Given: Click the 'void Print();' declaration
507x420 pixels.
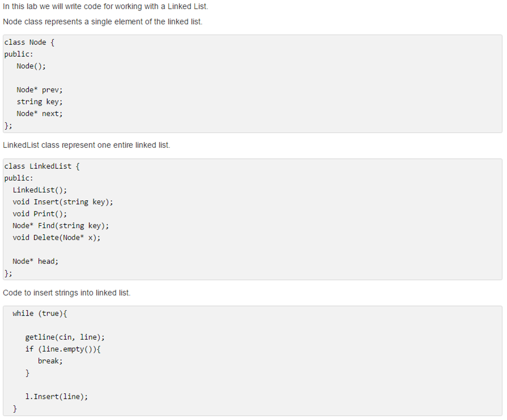Looking at the screenshot, I should [40, 214].
